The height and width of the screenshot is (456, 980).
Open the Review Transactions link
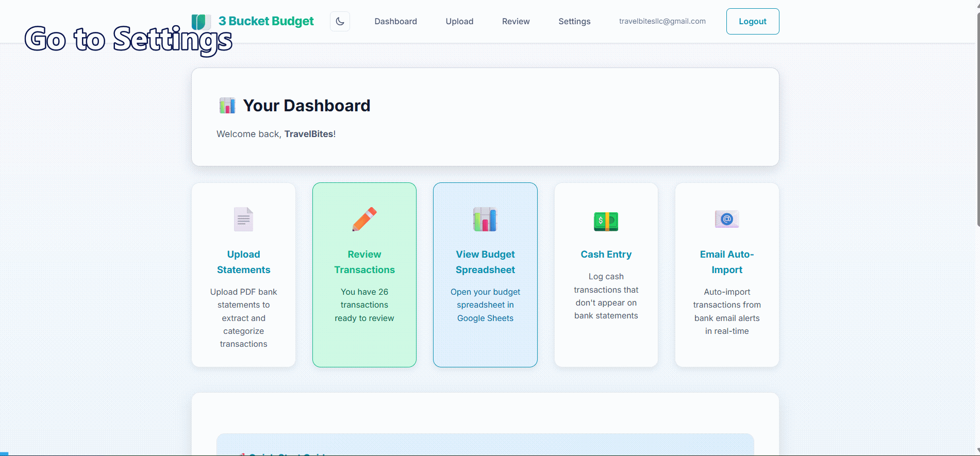(364, 262)
